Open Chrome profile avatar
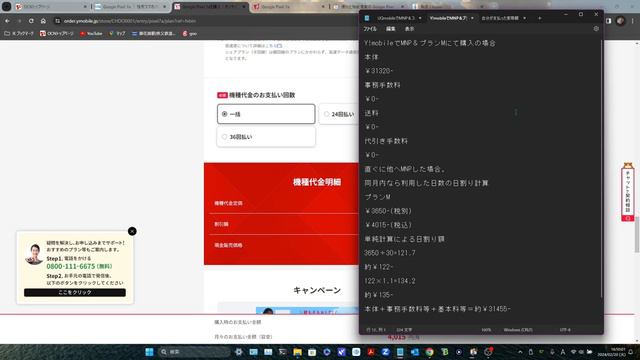640x360 pixels. (621, 21)
